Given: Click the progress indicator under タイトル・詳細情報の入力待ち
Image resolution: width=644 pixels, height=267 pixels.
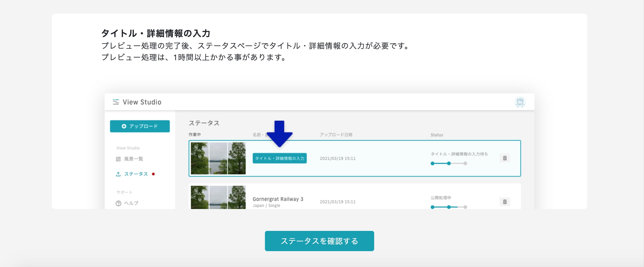Looking at the screenshot, I should click(449, 163).
